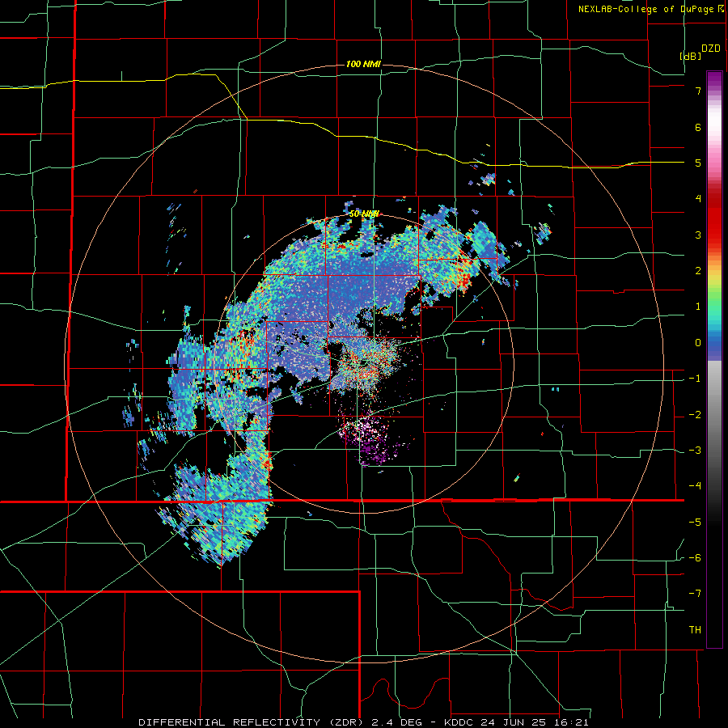Select scale value -4 on legend

[695, 486]
